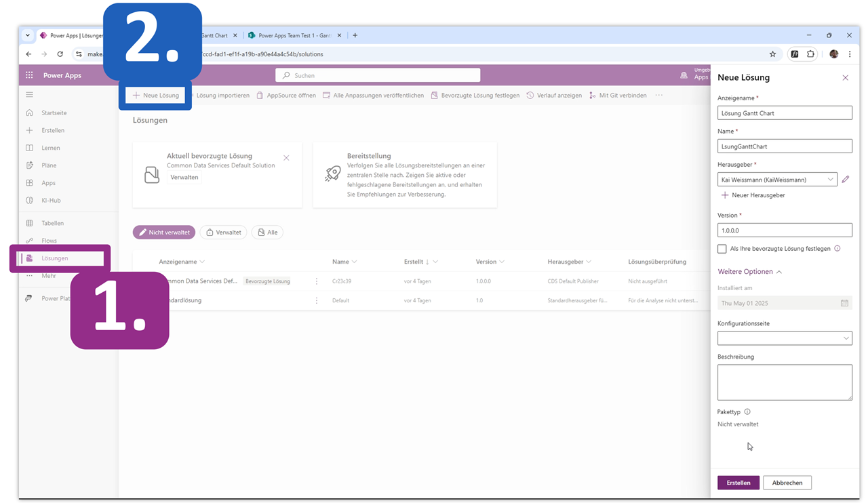Viewport: 868px width, 503px height.
Task: Click the CDS Default Publisher cell
Action: coord(573,281)
